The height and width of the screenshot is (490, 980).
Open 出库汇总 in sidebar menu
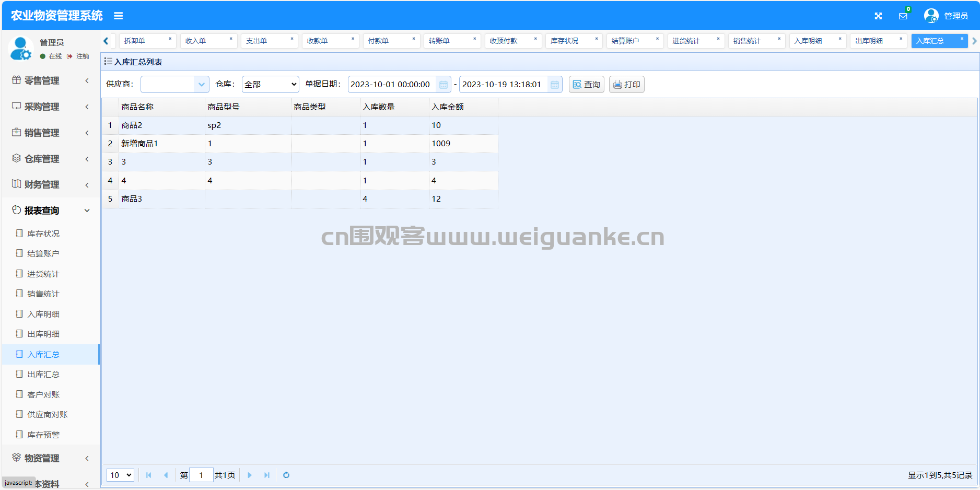pos(43,375)
